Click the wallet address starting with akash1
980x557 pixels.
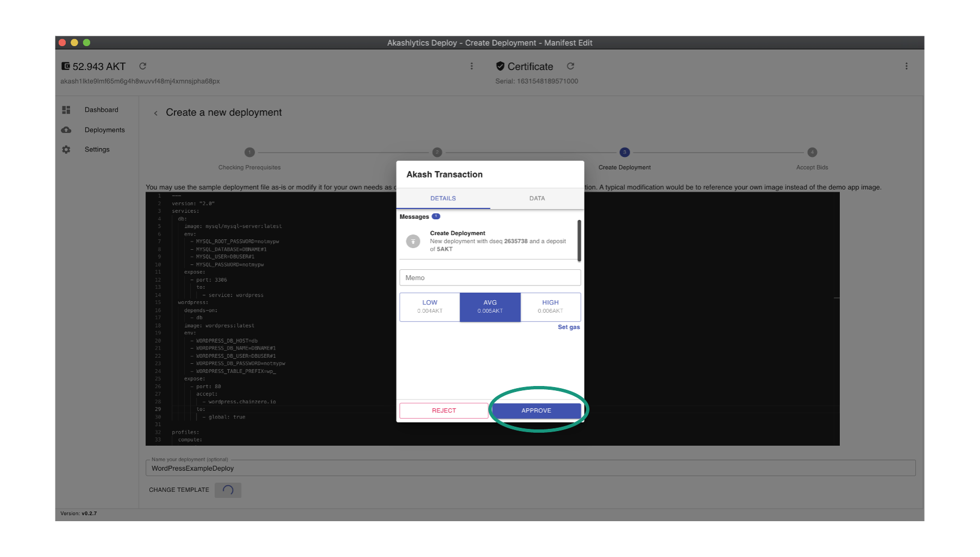[x=140, y=81]
